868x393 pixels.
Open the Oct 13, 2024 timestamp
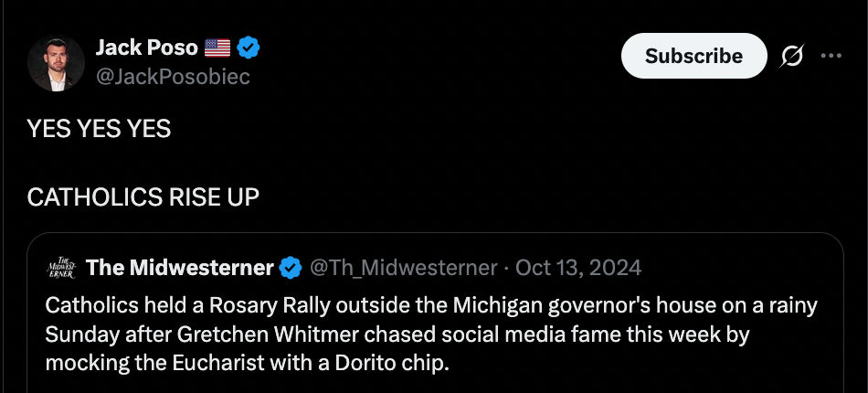pos(578,268)
